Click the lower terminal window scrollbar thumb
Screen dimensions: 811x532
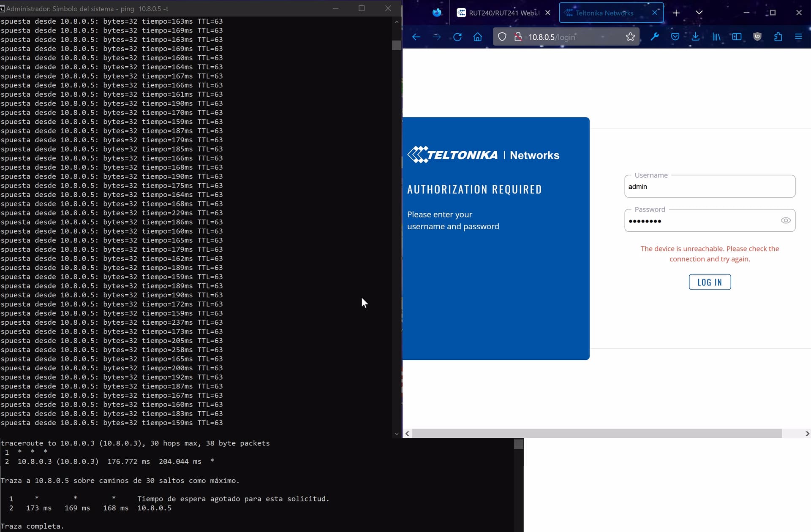tap(519, 444)
